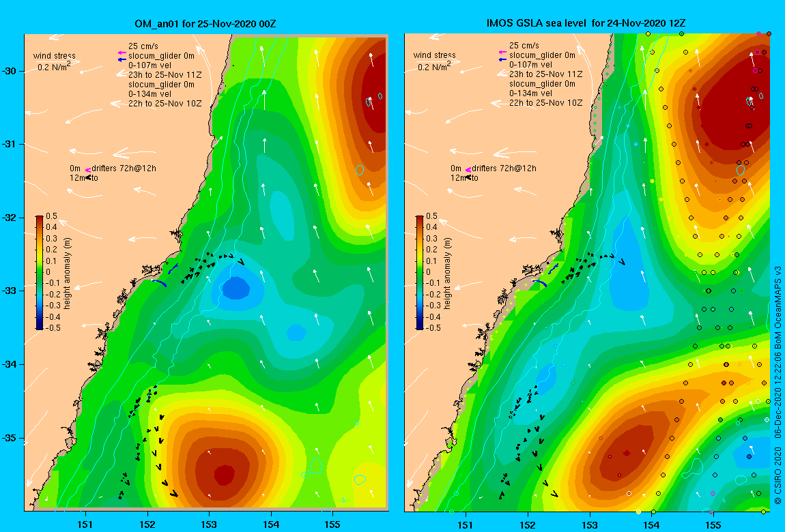Click '25 cm/s' scale text in right panel
This screenshot has height=532, width=785.
pos(524,46)
